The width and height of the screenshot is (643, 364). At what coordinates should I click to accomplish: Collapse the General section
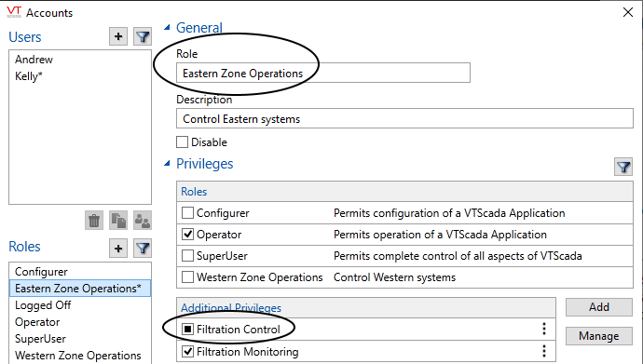point(167,27)
